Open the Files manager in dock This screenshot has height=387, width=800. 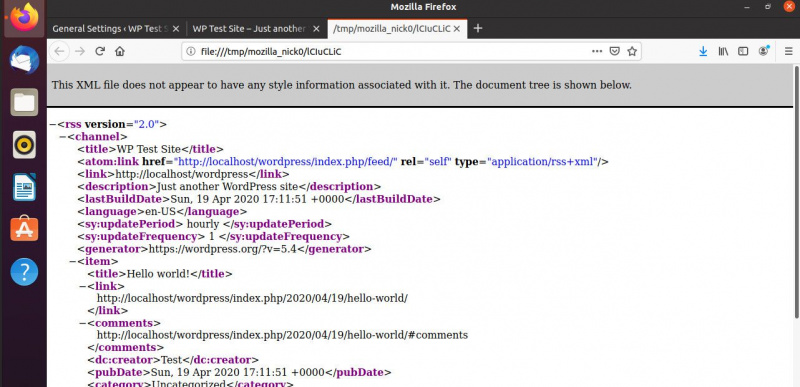coord(24,102)
